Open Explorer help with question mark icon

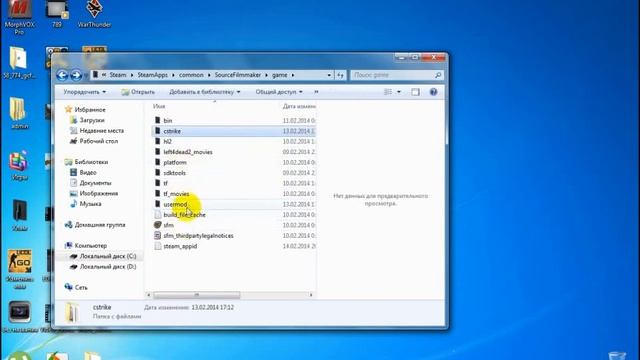point(433,92)
